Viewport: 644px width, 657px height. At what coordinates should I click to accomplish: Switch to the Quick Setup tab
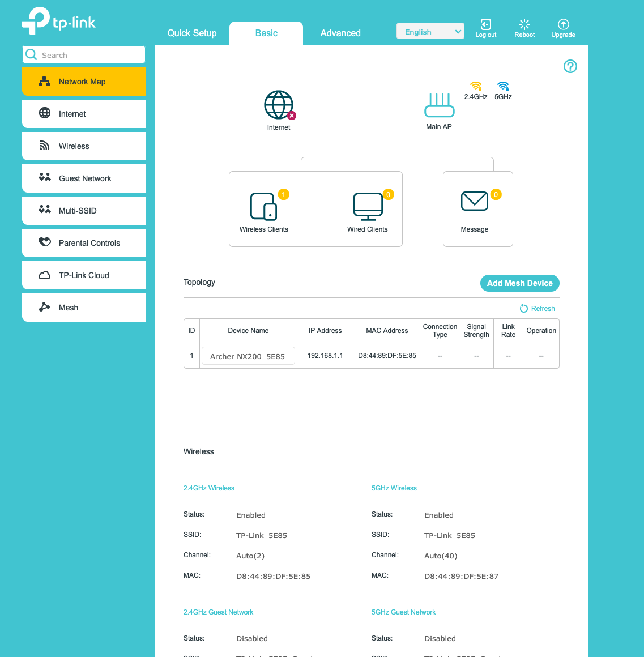(192, 33)
